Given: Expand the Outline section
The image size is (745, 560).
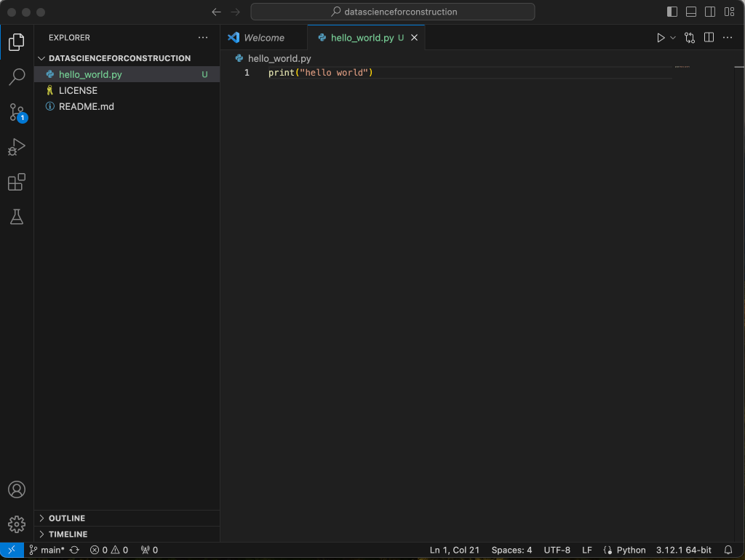Looking at the screenshot, I should point(67,519).
